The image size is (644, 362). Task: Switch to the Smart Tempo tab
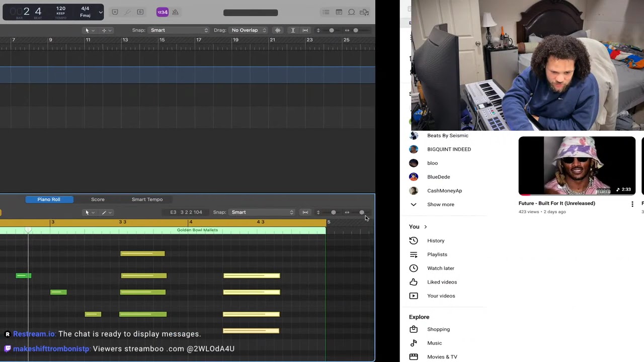click(147, 200)
